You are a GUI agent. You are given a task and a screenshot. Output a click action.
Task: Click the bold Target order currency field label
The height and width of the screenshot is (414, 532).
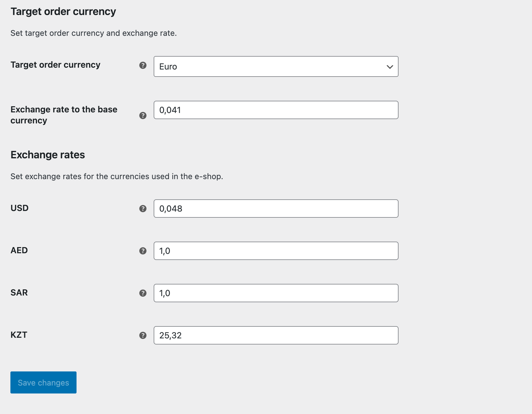[55, 65]
